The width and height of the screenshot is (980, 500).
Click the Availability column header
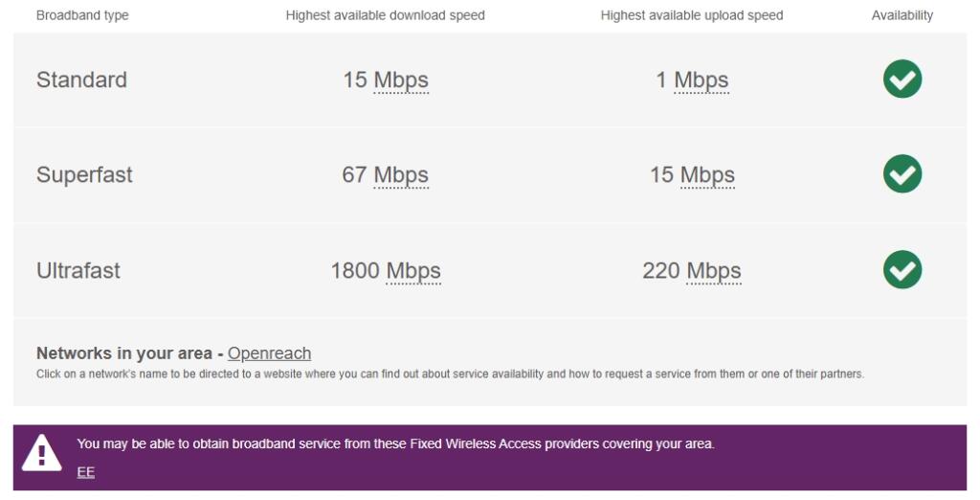[902, 15]
